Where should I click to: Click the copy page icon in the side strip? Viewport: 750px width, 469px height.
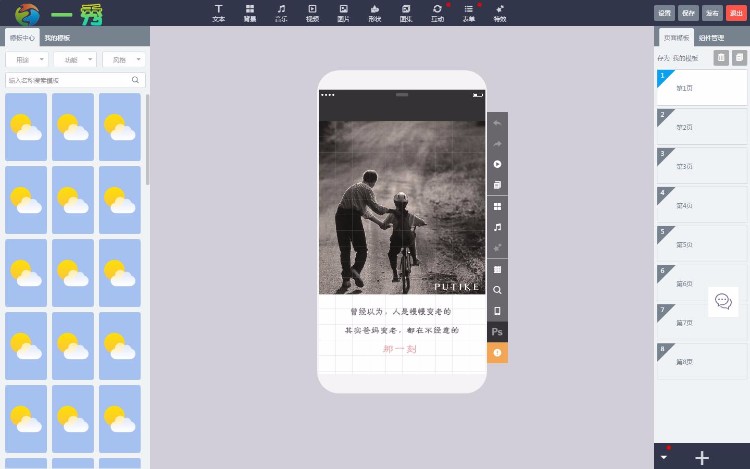(497, 185)
